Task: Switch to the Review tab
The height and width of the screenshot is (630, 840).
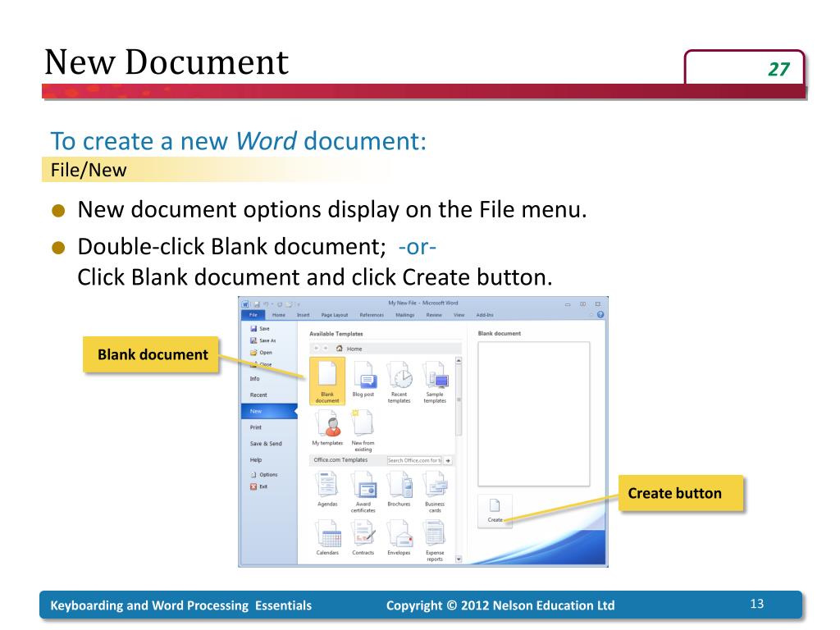Action: tap(434, 315)
